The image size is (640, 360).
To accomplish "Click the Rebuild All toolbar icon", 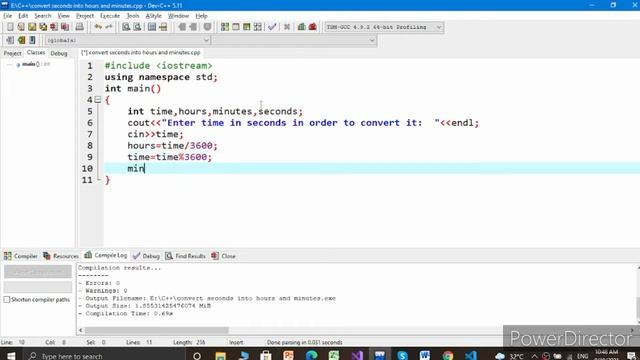I will [x=258, y=27].
